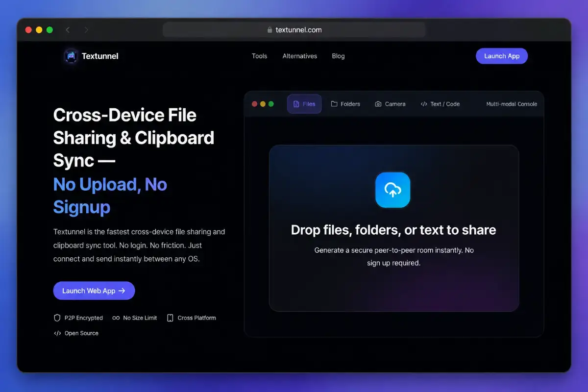Click the Textunnel logo icon
This screenshot has width=588, height=392.
pyautogui.click(x=71, y=56)
